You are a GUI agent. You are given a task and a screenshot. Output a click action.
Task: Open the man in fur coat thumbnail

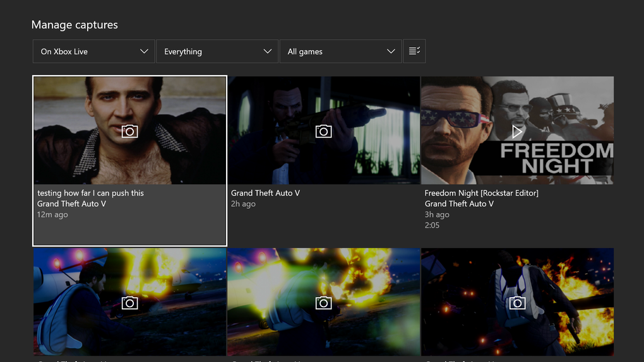tap(130, 130)
